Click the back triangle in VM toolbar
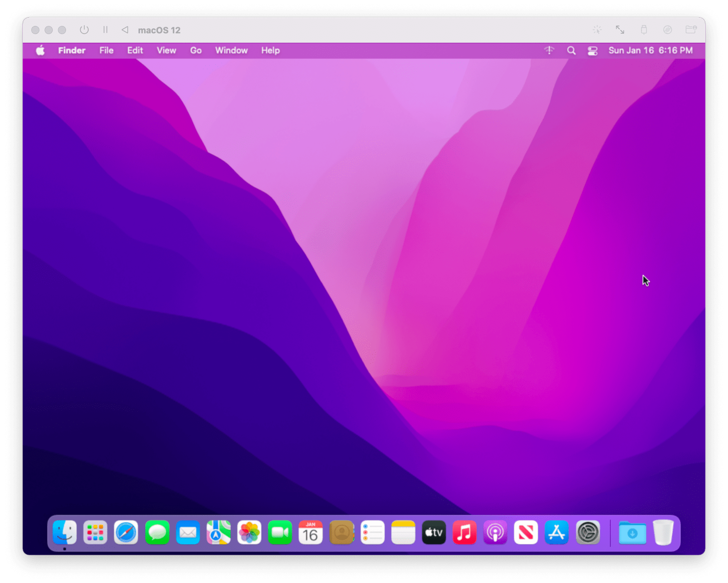The width and height of the screenshot is (728, 583). [125, 30]
